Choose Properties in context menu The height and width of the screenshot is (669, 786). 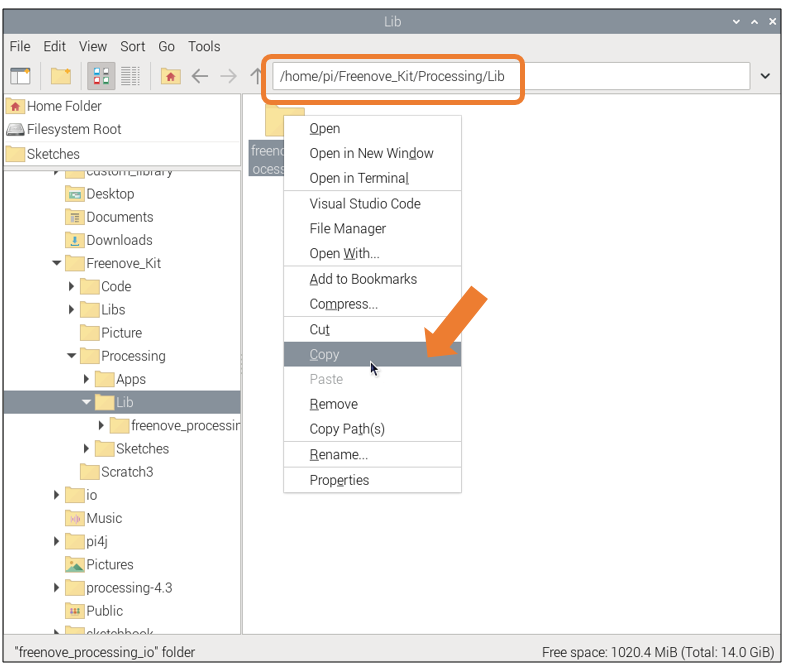click(372, 480)
